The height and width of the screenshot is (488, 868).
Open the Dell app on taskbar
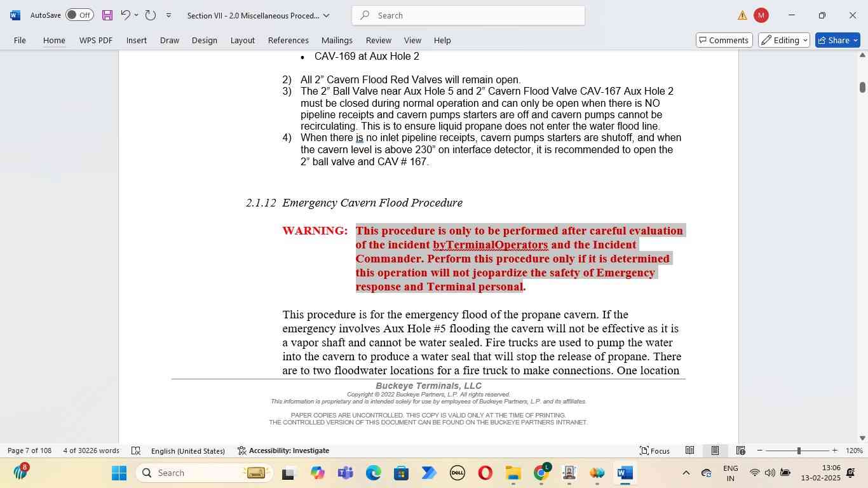[x=457, y=473]
